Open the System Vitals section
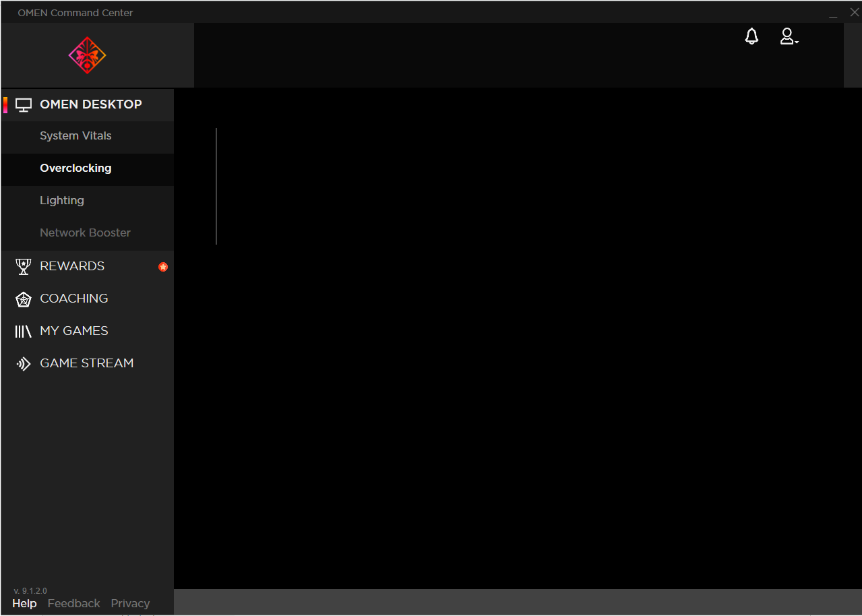The width and height of the screenshot is (862, 616). pyautogui.click(x=75, y=135)
